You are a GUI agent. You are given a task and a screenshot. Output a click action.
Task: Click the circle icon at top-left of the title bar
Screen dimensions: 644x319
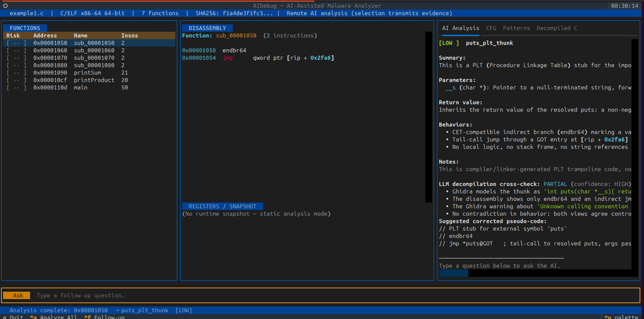click(5, 6)
